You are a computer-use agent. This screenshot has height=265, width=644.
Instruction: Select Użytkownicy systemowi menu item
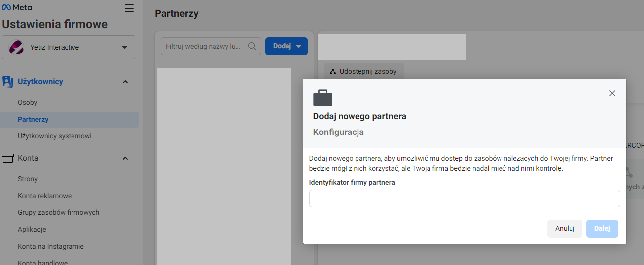[55, 136]
